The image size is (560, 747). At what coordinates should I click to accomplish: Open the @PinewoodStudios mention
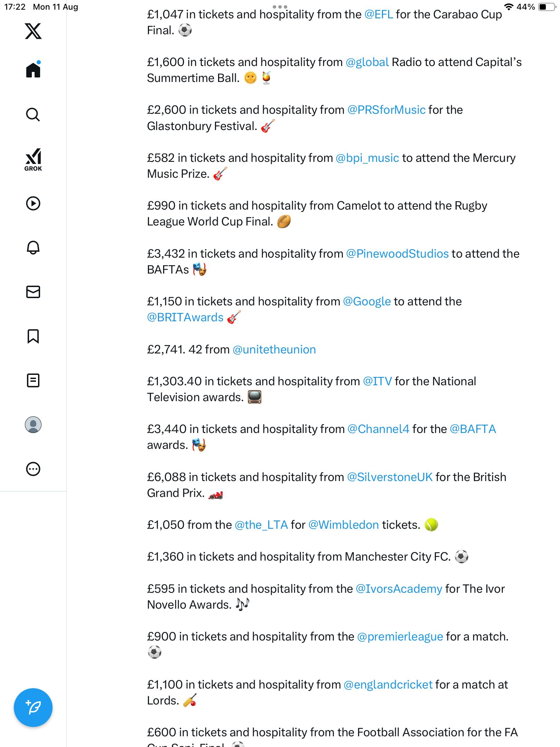coord(397,254)
